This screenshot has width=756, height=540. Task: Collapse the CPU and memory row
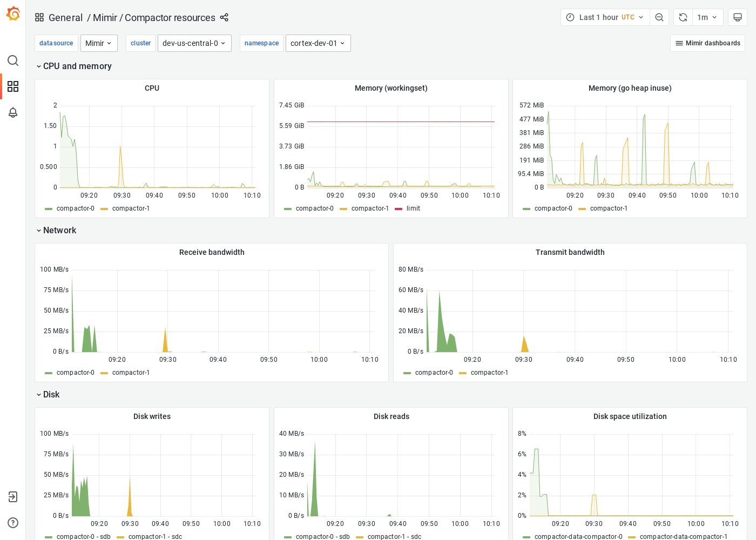tap(38, 66)
